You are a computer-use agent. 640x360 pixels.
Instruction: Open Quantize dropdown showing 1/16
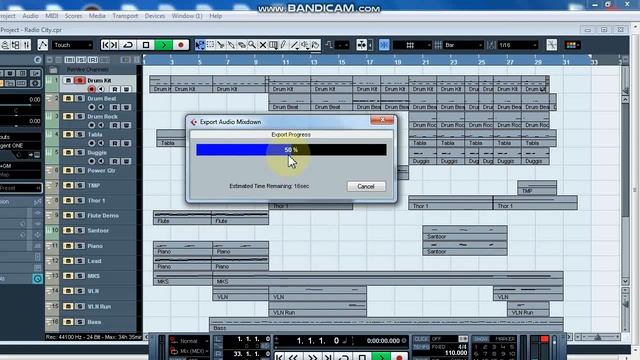coord(518,45)
